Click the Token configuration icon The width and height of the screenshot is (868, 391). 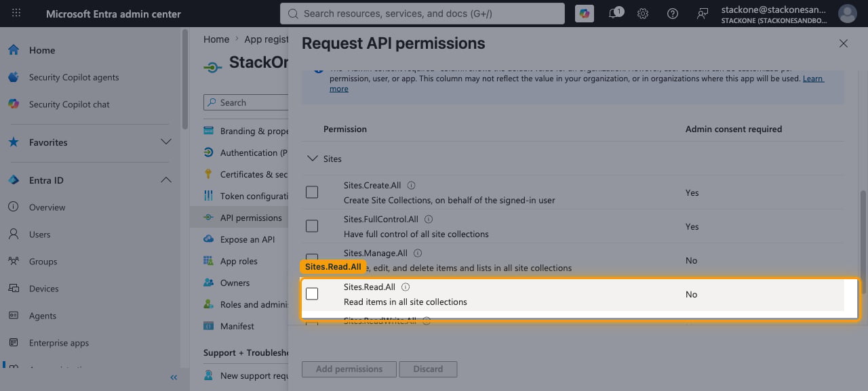(208, 196)
